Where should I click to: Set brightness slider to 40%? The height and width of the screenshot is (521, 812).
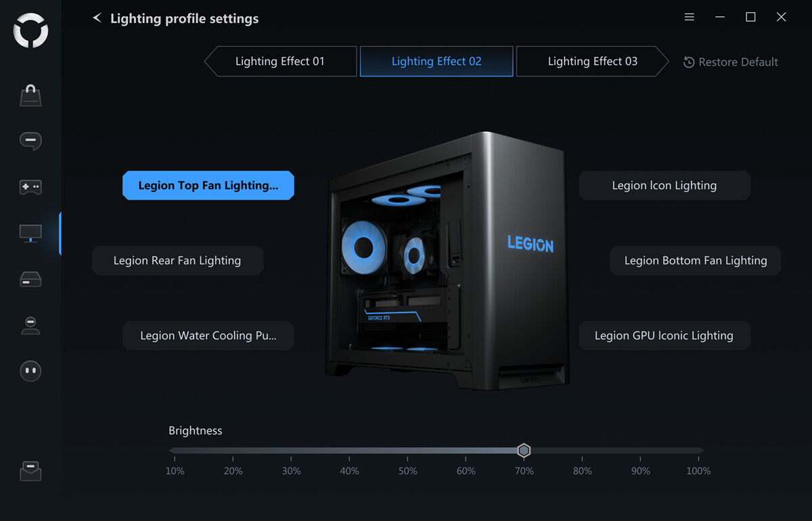(x=349, y=451)
